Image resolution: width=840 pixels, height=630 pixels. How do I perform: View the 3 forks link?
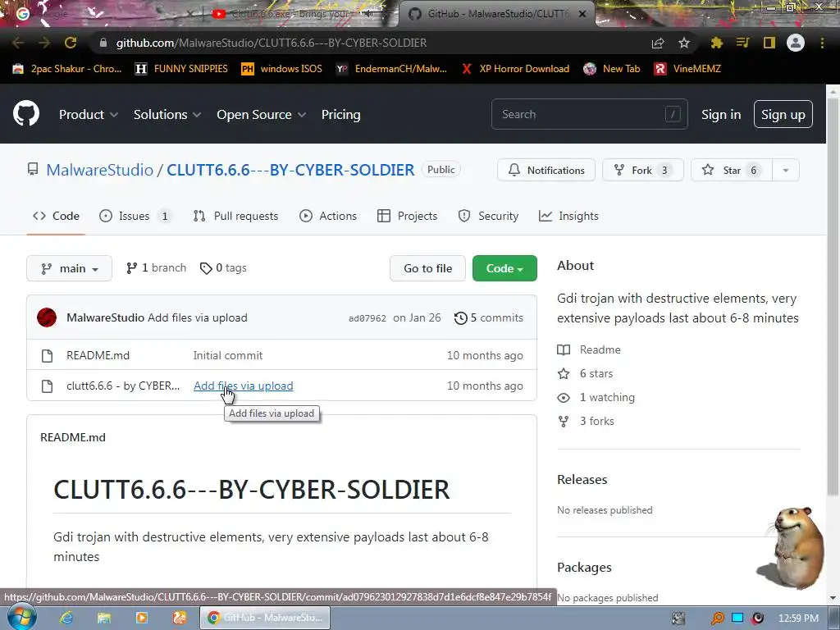click(586, 422)
